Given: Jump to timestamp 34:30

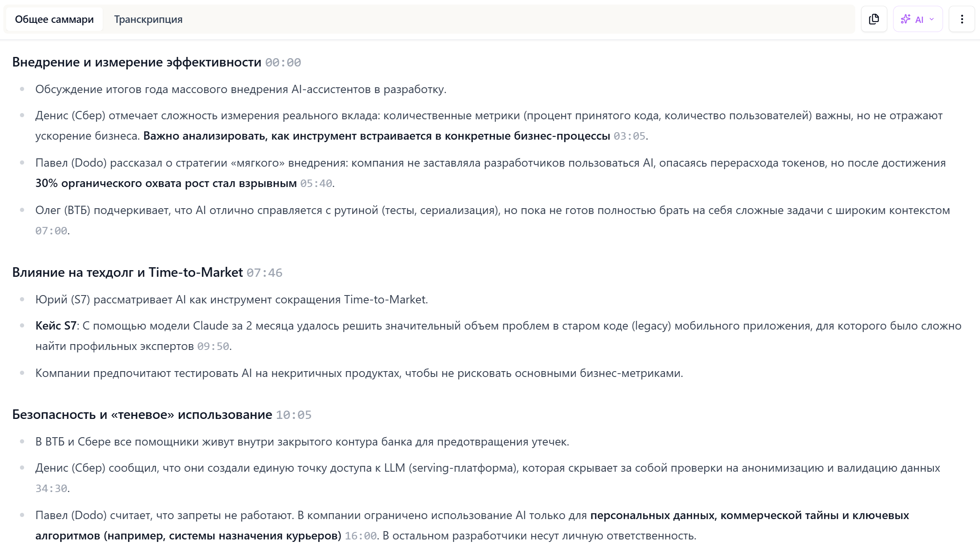Looking at the screenshot, I should [51, 489].
